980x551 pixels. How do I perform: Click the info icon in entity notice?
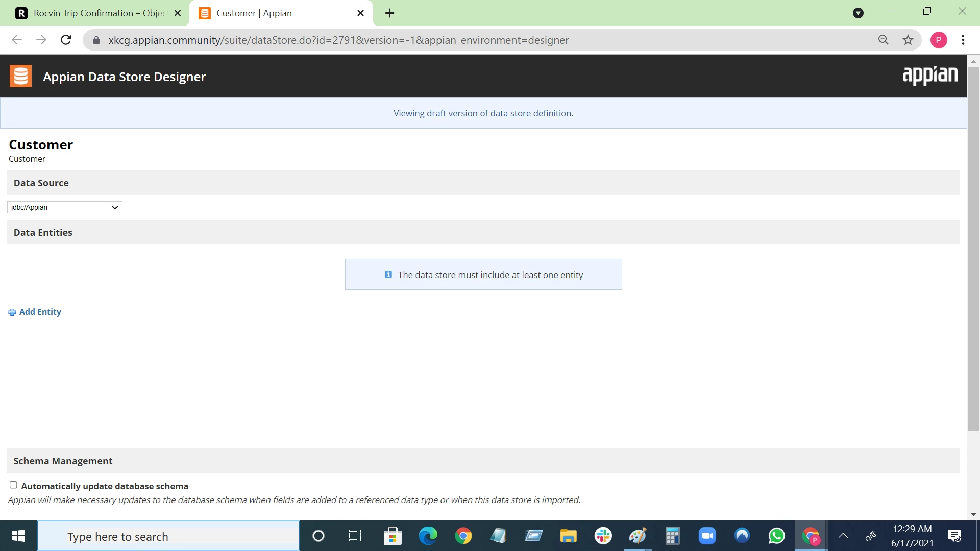tap(388, 275)
